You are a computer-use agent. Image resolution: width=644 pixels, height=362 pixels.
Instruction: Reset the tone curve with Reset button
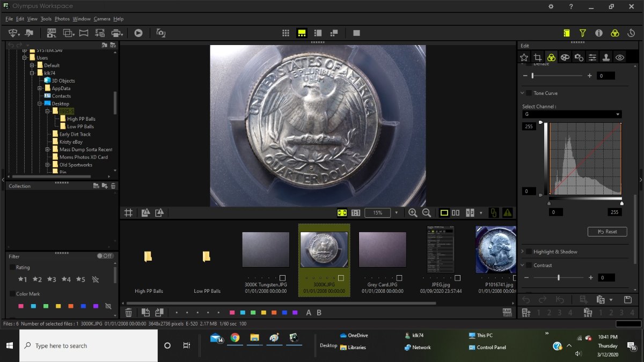point(606,232)
